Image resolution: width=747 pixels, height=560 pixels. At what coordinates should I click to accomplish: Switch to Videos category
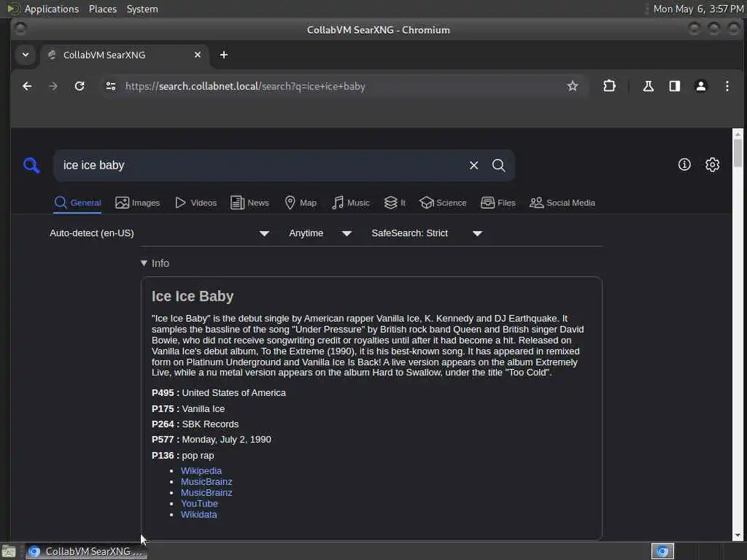click(196, 203)
